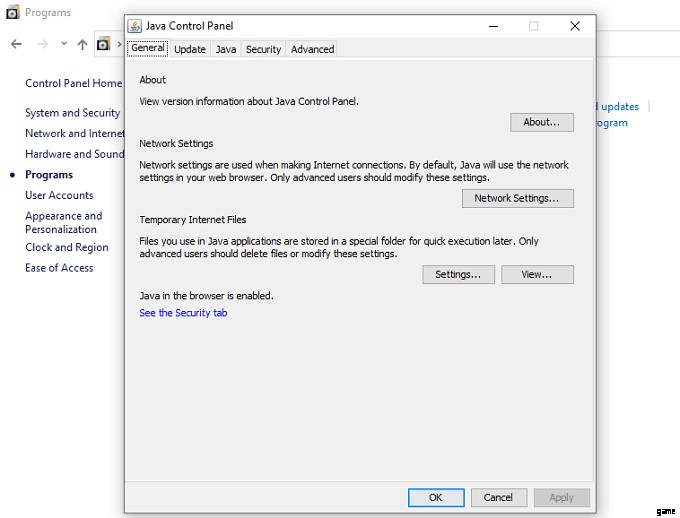Minimize the Java Control Panel dialog
This screenshot has width=680, height=518.
click(x=493, y=26)
